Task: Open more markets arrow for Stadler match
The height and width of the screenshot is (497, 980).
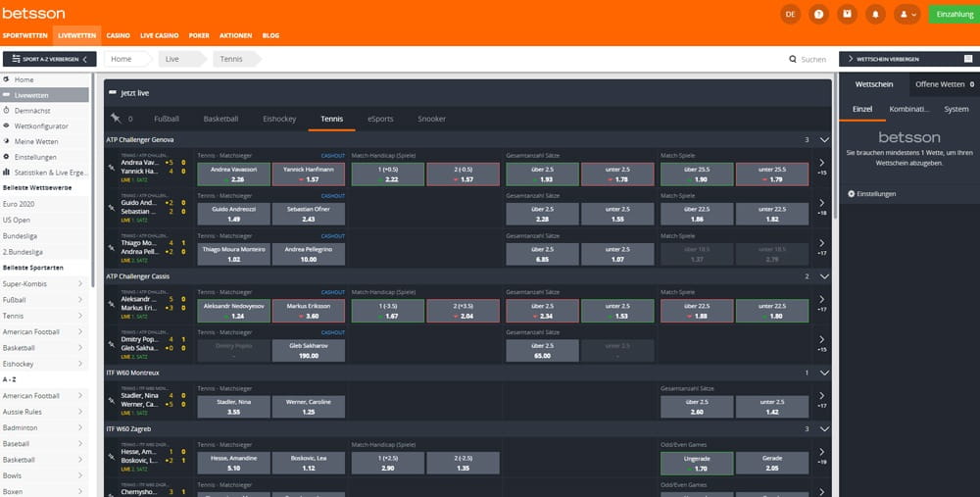Action: pyautogui.click(x=822, y=396)
